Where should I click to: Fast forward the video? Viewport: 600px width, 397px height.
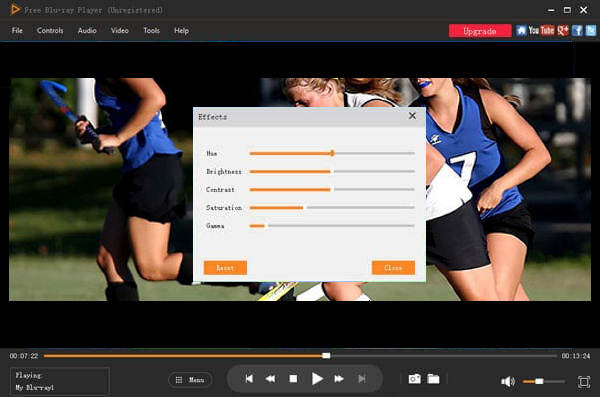click(339, 379)
